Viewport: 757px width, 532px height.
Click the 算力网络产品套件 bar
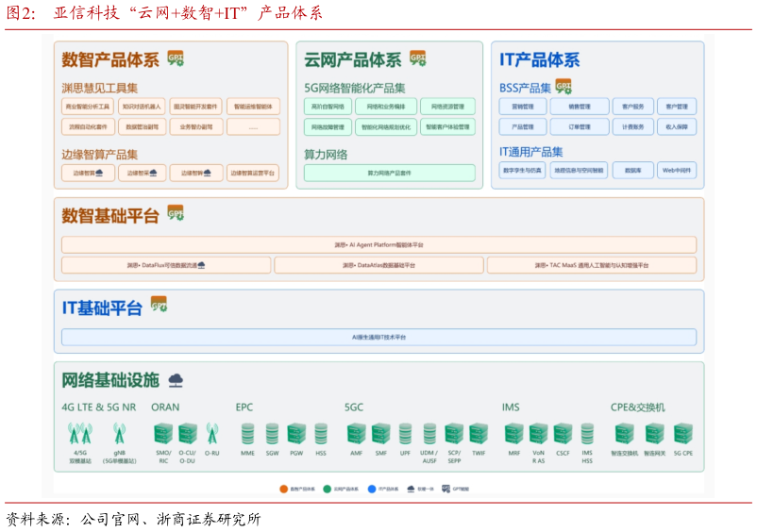click(x=390, y=173)
